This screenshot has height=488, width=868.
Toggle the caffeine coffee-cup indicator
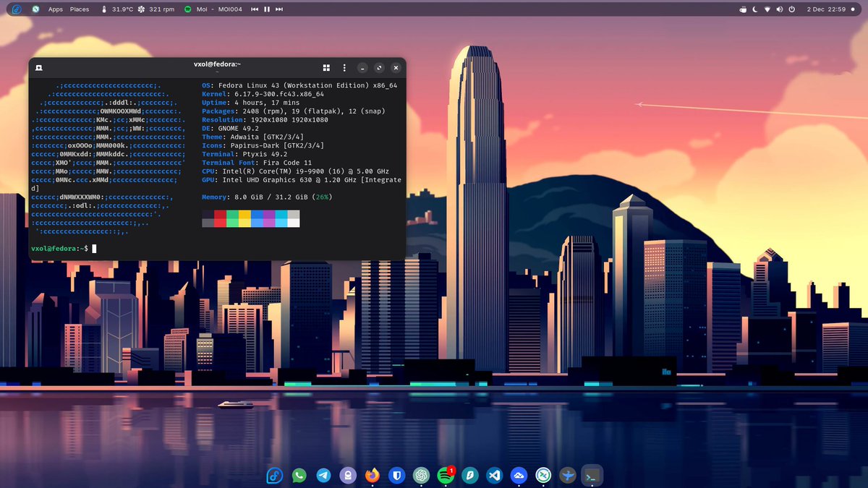pyautogui.click(x=743, y=9)
